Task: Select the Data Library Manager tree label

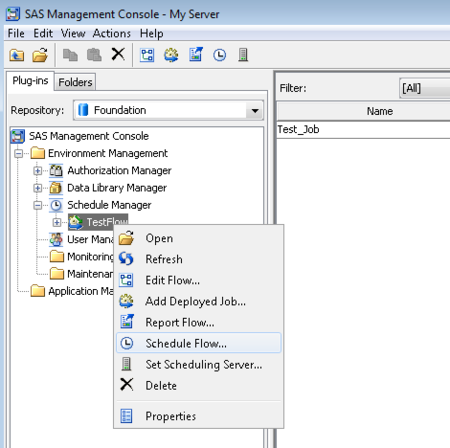Action: tap(117, 188)
